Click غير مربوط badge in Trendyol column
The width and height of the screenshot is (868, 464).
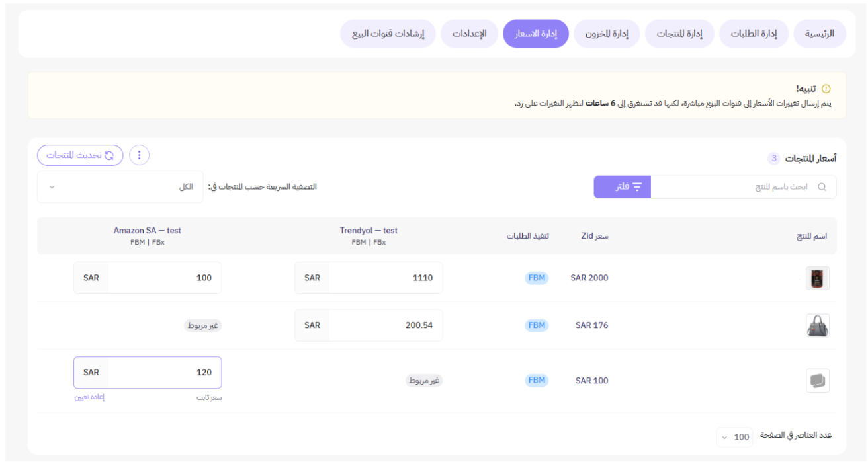pos(424,381)
